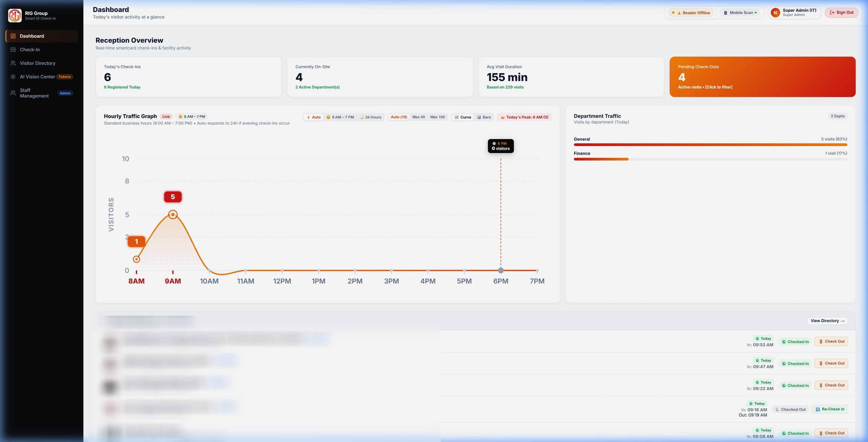
Task: Open AI Vision Center page
Action: (x=42, y=77)
